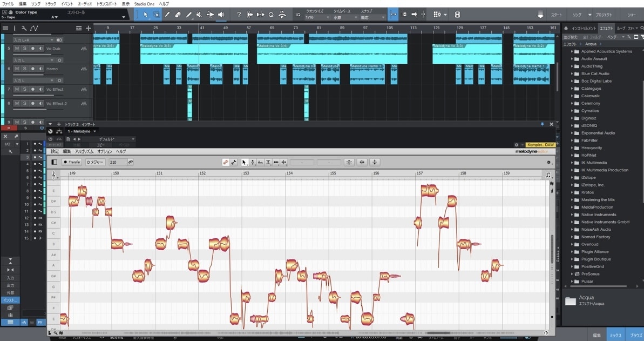The height and width of the screenshot is (341, 644).
Task: Select the Paint pencil tool
Action: pos(188,15)
